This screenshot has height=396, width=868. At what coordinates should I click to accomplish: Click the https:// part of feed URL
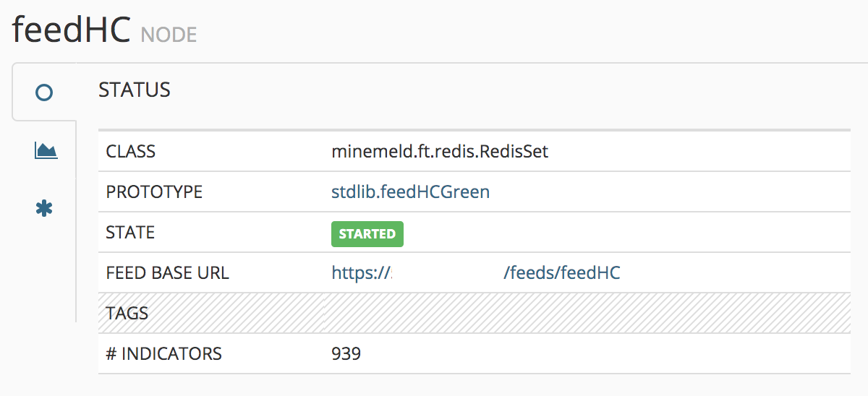click(361, 273)
